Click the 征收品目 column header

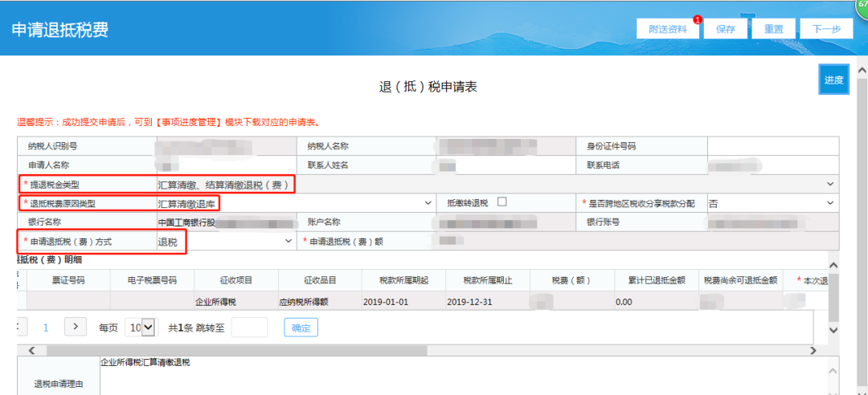[x=319, y=280]
